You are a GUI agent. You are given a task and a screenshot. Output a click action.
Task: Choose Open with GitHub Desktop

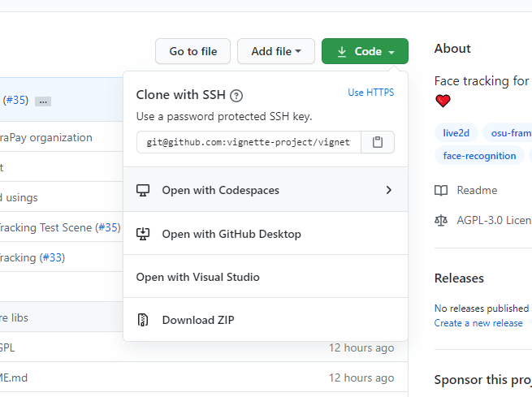pyautogui.click(x=266, y=234)
